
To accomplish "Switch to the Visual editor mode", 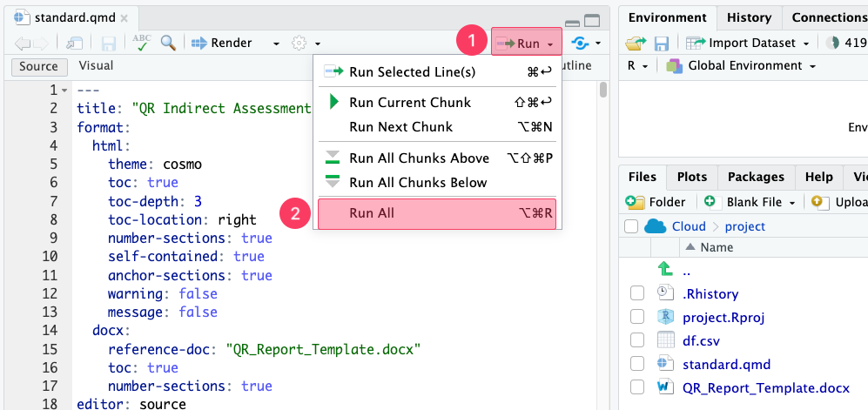I will (96, 66).
